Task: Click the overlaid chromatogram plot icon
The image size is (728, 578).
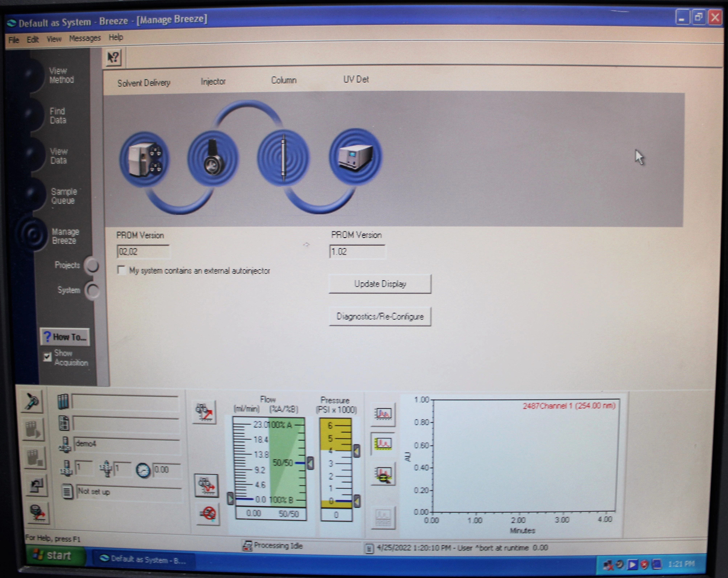Action: [383, 414]
